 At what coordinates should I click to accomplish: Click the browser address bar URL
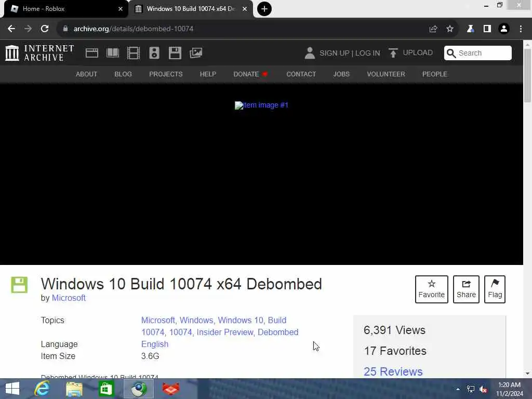tap(134, 29)
